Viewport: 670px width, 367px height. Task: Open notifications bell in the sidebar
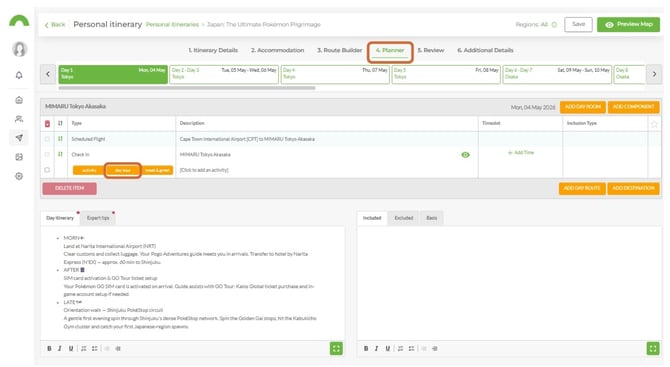pyautogui.click(x=19, y=75)
